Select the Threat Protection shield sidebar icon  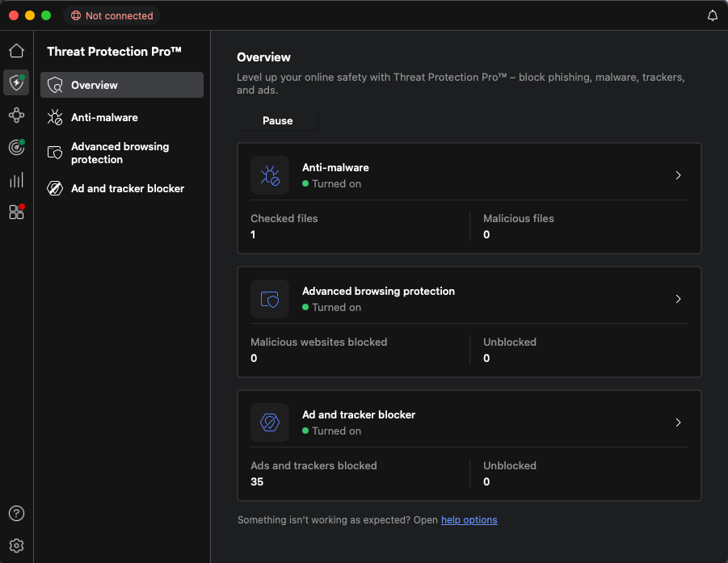(x=16, y=82)
